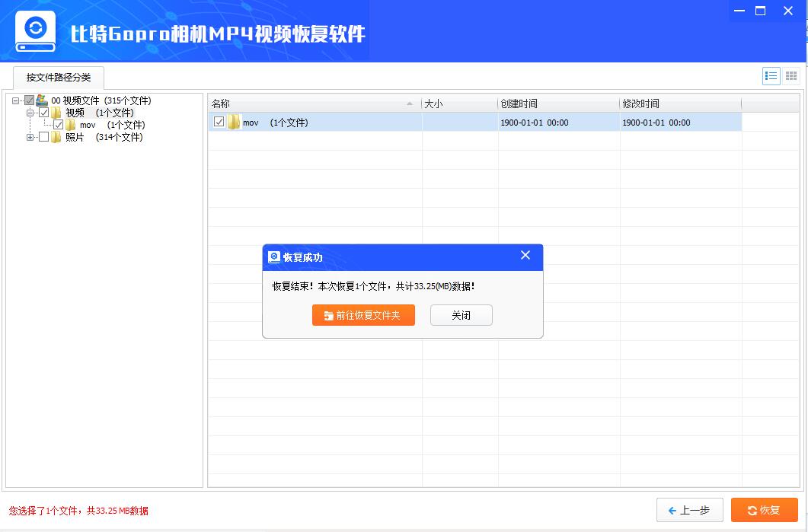
Task: Click the 创建时间 column header
Action: [x=558, y=104]
